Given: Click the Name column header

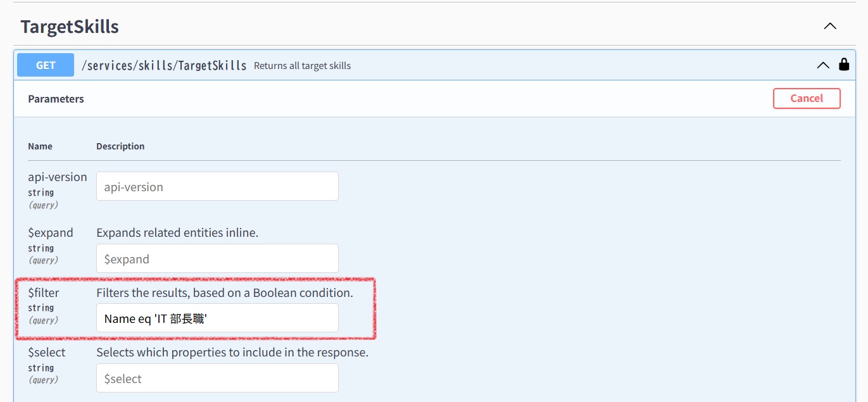Looking at the screenshot, I should [40, 146].
